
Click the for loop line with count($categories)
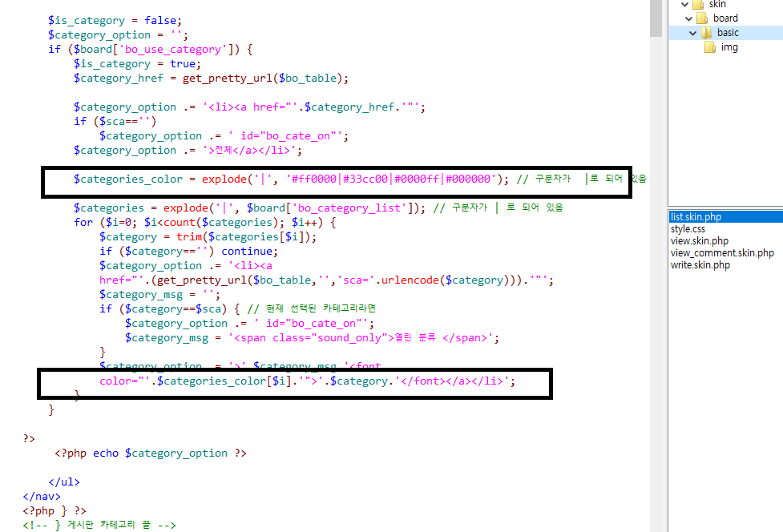[204, 222]
